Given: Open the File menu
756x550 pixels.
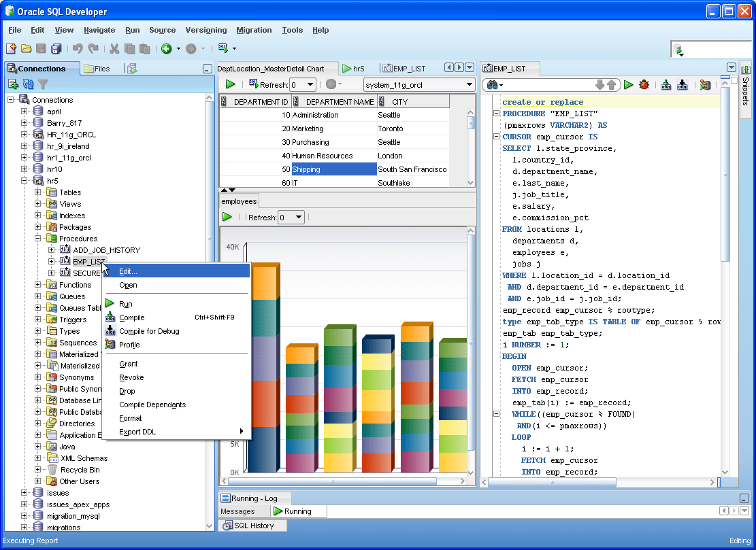Looking at the screenshot, I should 15,30.
